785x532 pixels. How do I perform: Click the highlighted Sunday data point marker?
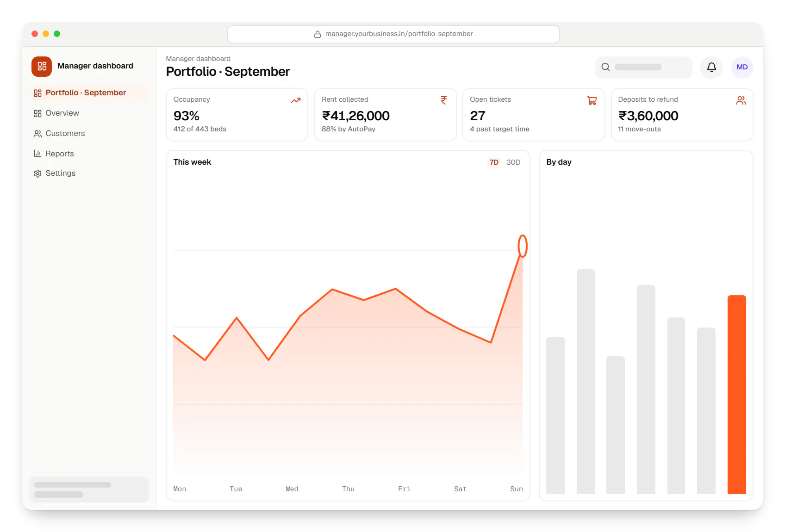(x=523, y=246)
